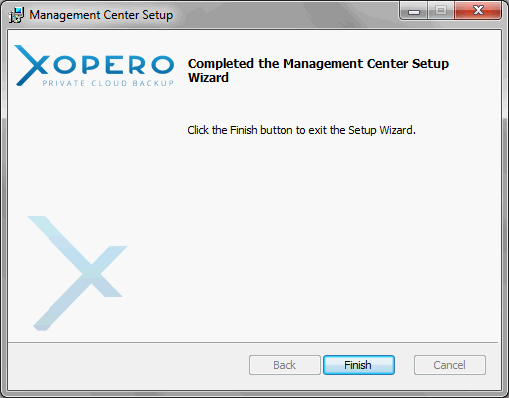Click the Private Cloud Backup tagline
509x398 pixels.
108,83
